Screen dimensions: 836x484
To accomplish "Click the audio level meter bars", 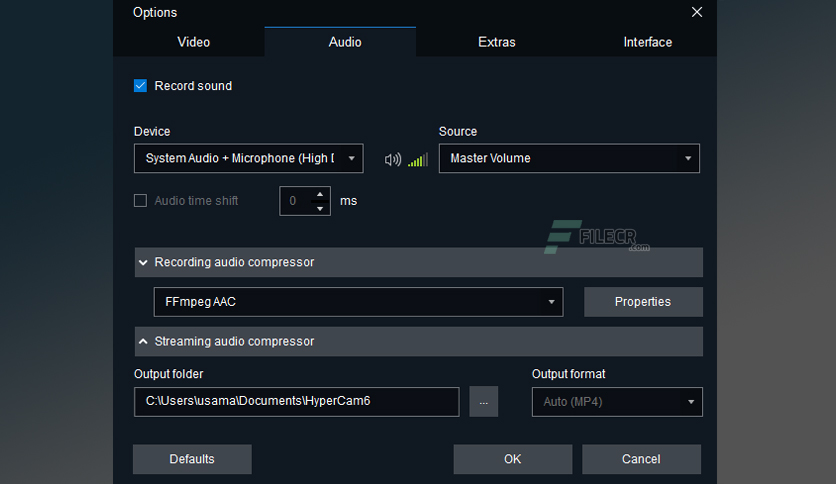I will [418, 159].
